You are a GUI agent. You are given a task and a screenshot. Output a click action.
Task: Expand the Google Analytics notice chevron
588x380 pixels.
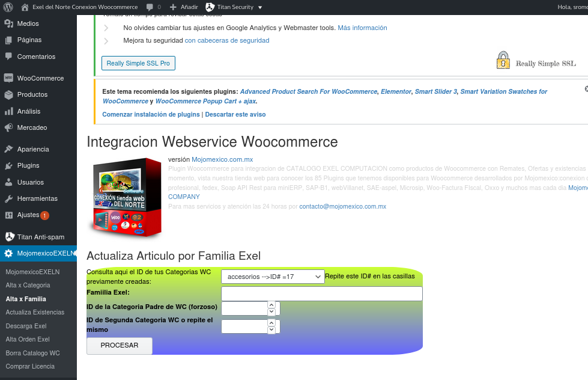(x=106, y=28)
